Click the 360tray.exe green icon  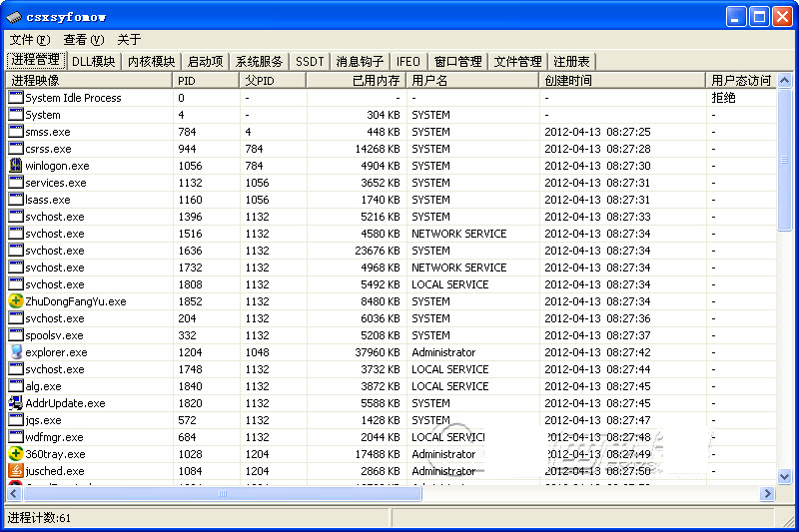click(x=16, y=453)
